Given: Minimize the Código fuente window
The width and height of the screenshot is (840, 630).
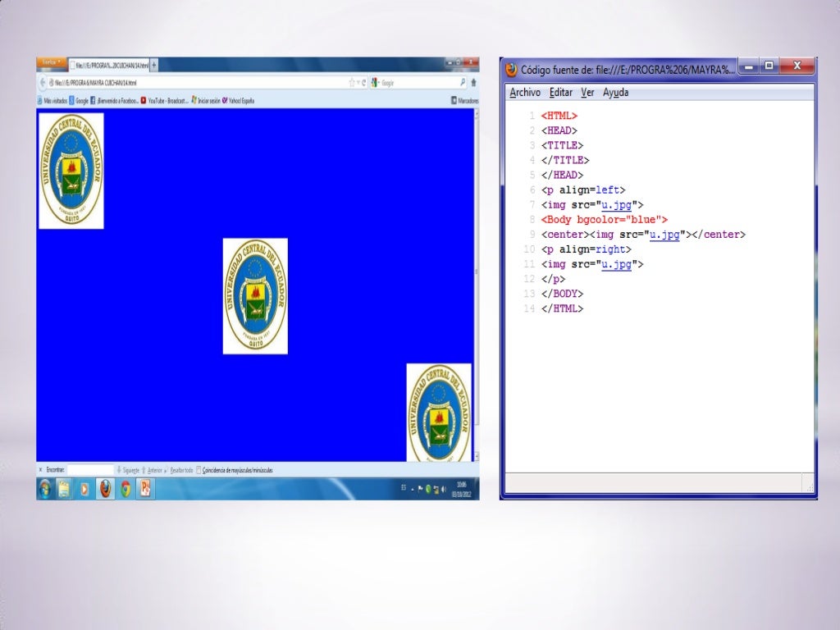Looking at the screenshot, I should [749, 67].
